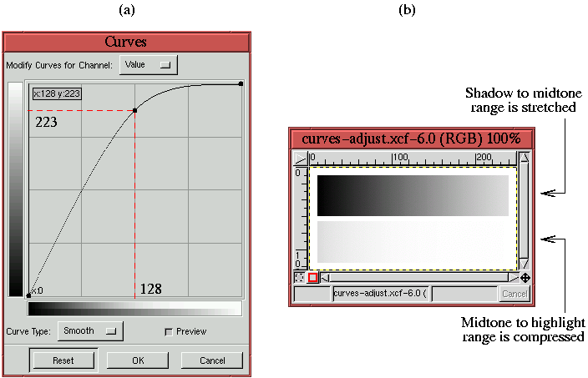The height and width of the screenshot is (378, 588).
Task: Click the dark-to-light gradient strip in image
Action: click(x=413, y=195)
